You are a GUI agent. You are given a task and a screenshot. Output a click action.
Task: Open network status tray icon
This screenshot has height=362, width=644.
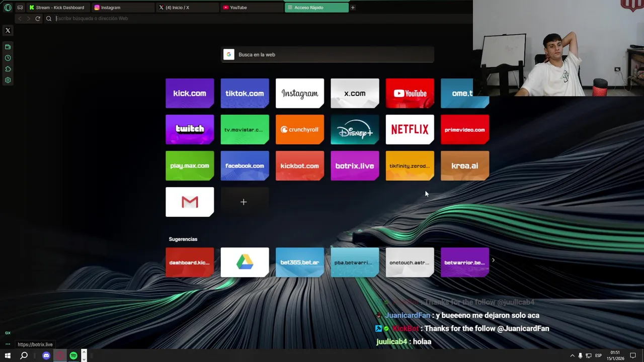click(x=589, y=355)
